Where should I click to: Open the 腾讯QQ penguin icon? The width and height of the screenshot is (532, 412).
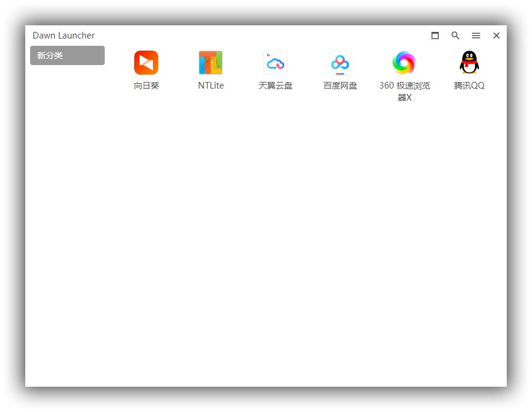469,63
